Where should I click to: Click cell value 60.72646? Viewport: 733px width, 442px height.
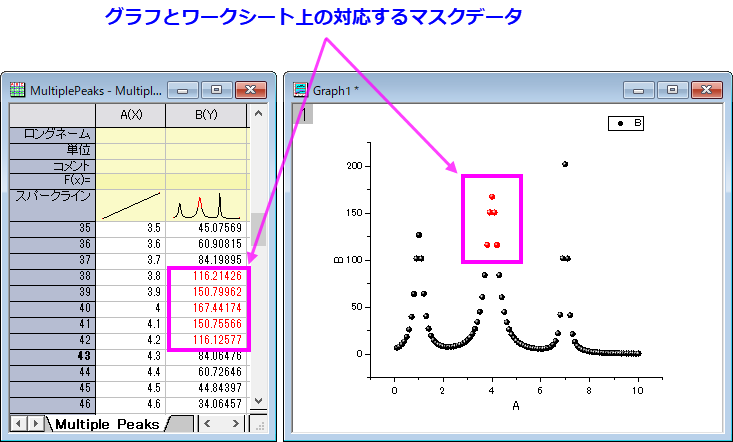click(x=220, y=372)
